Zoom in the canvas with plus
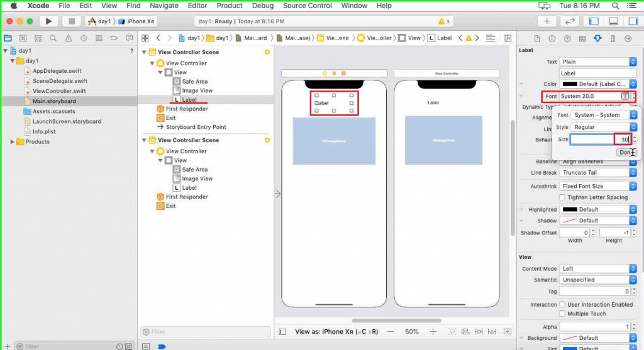The width and height of the screenshot is (644, 350). [x=433, y=332]
